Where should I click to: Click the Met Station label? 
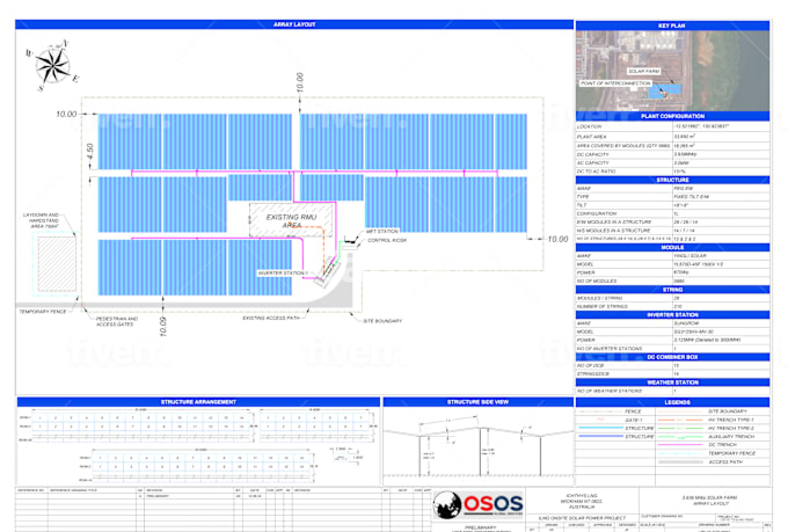point(382,232)
